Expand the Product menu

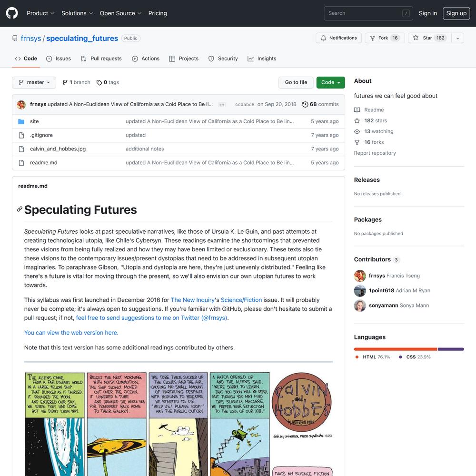(40, 13)
